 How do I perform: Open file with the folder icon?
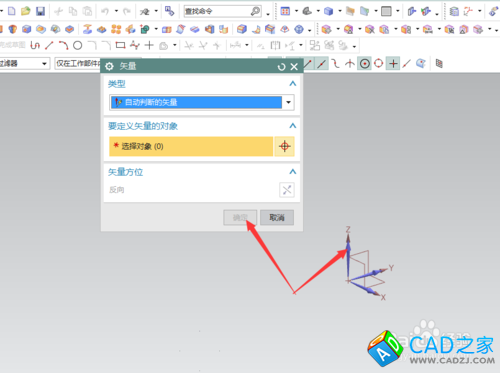(x=26, y=11)
